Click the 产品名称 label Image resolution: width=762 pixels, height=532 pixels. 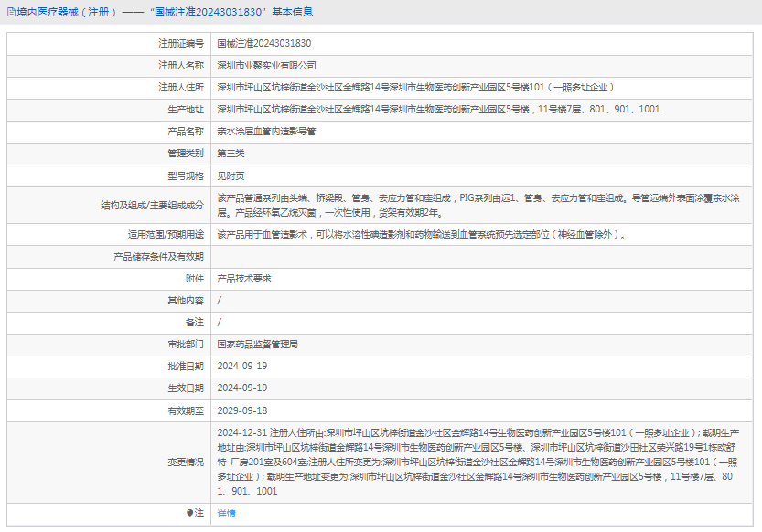(x=186, y=132)
